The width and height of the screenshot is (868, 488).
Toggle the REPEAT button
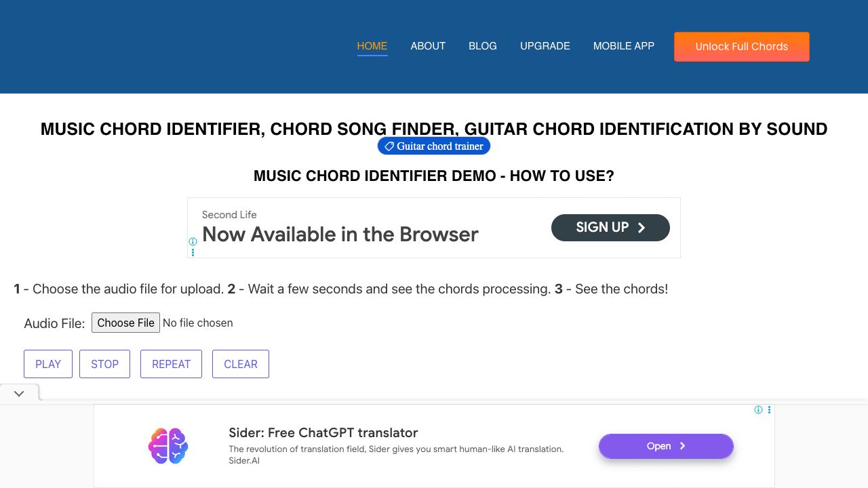[x=171, y=364]
